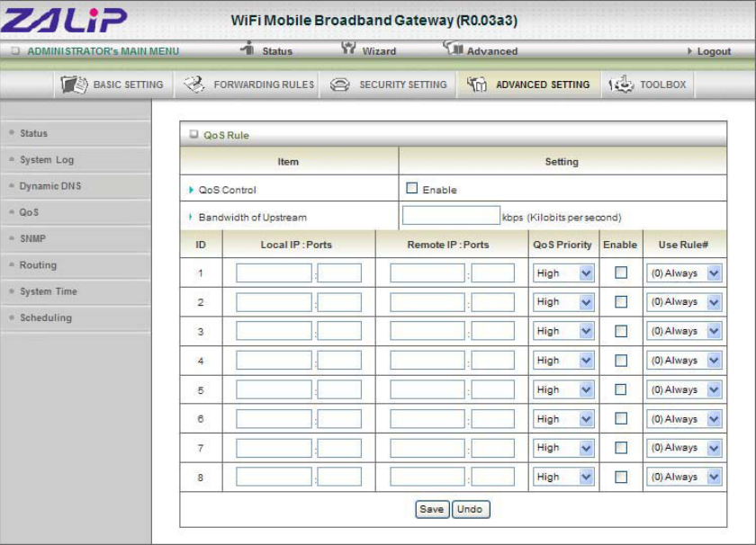Tick the Enable checkbox for rule 1
Viewport: 756px width, 545px height.
(x=621, y=272)
